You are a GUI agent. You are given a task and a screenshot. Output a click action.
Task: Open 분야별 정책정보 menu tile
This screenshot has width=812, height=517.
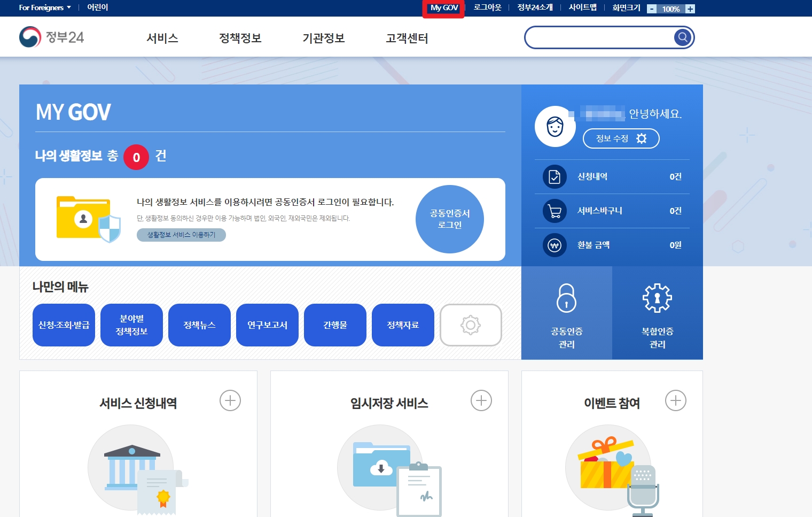[131, 325]
